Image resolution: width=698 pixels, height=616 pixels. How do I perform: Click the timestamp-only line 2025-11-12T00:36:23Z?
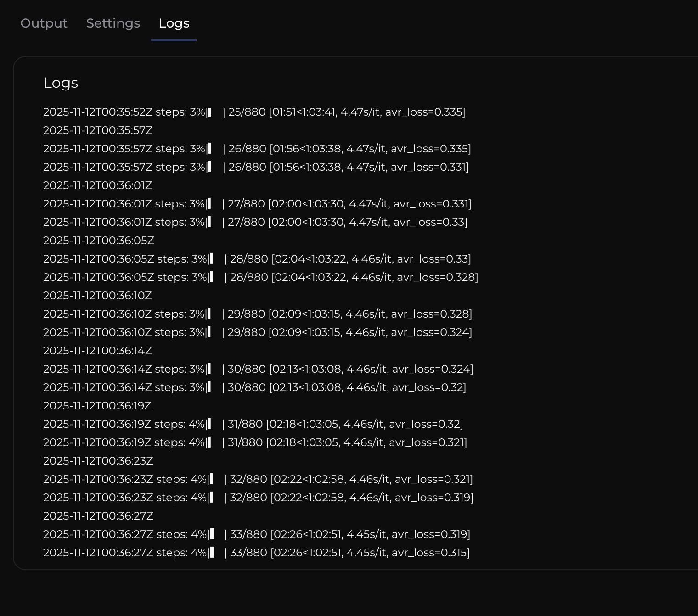point(98,461)
